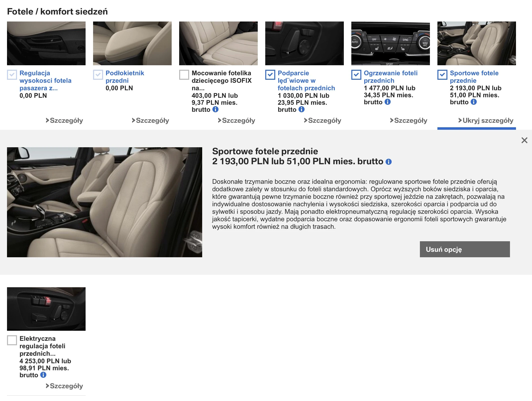532x401 pixels.
Task: Click large sport seats detail image
Action: tap(105, 202)
